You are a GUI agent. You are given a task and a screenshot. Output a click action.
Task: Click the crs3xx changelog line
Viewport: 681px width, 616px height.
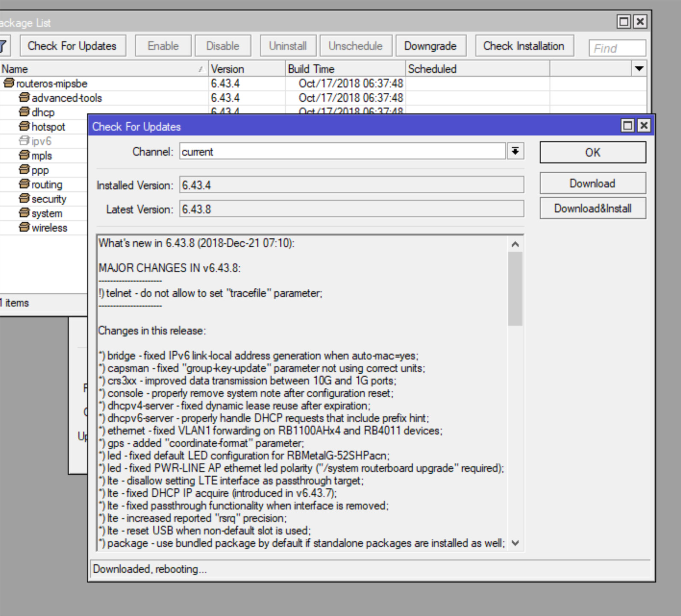pyautogui.click(x=247, y=381)
